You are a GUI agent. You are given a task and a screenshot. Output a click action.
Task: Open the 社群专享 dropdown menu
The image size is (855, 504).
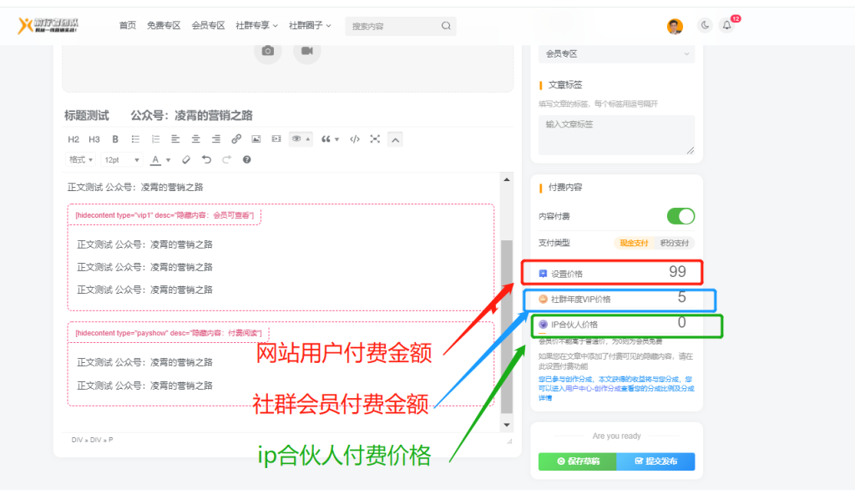[254, 25]
